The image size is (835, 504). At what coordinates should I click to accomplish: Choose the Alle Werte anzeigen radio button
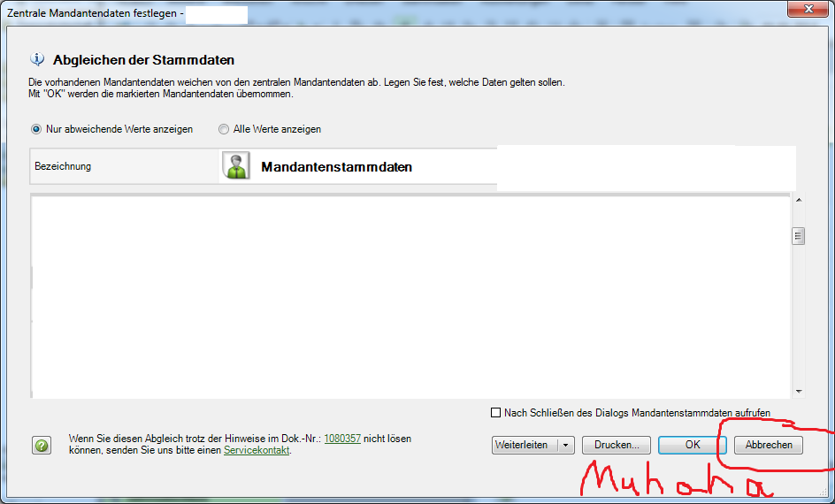[224, 129]
